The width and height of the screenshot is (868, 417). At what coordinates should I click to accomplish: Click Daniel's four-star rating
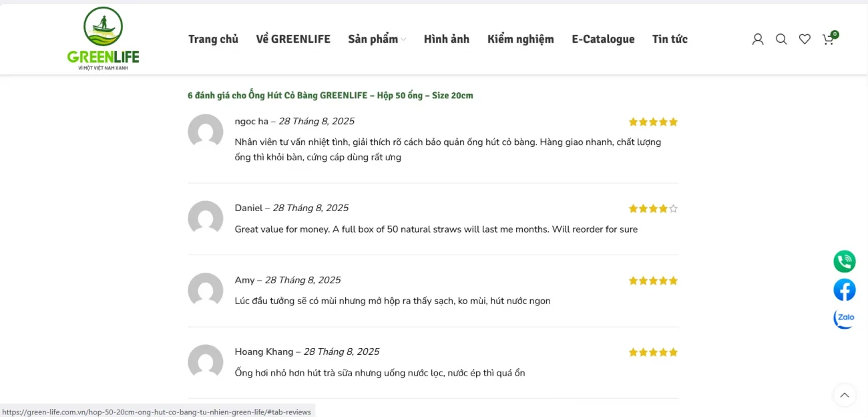(x=653, y=208)
